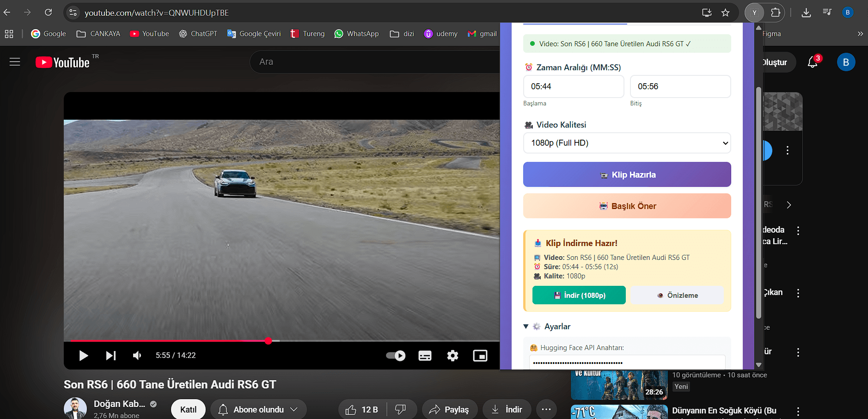Open browser downloads

click(806, 13)
